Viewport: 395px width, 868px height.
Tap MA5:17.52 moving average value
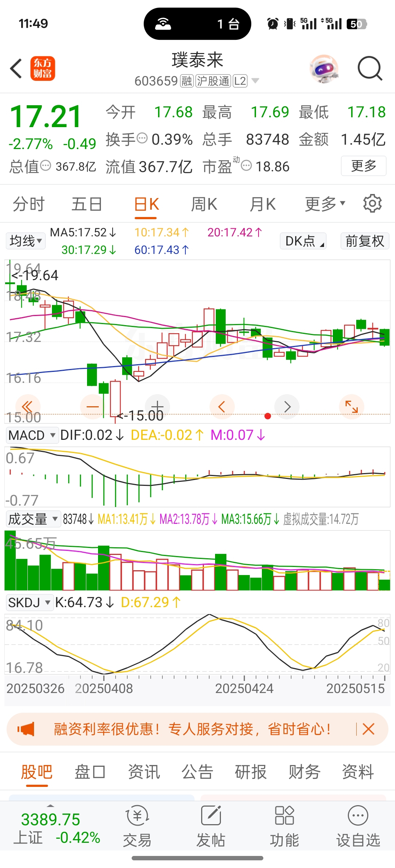tap(83, 232)
